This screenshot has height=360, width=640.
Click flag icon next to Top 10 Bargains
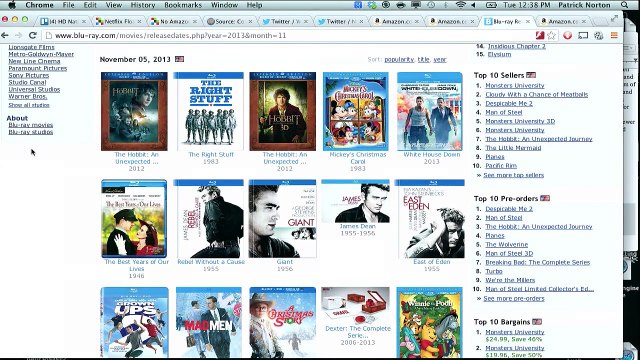537,322
